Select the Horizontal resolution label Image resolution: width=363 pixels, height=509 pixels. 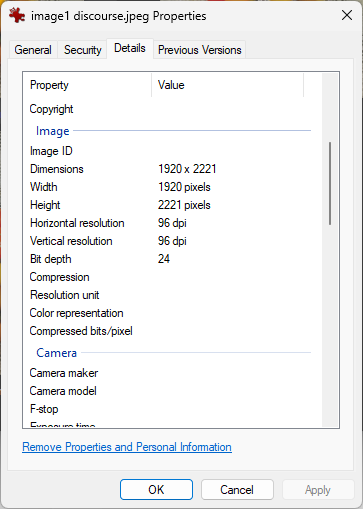click(77, 223)
